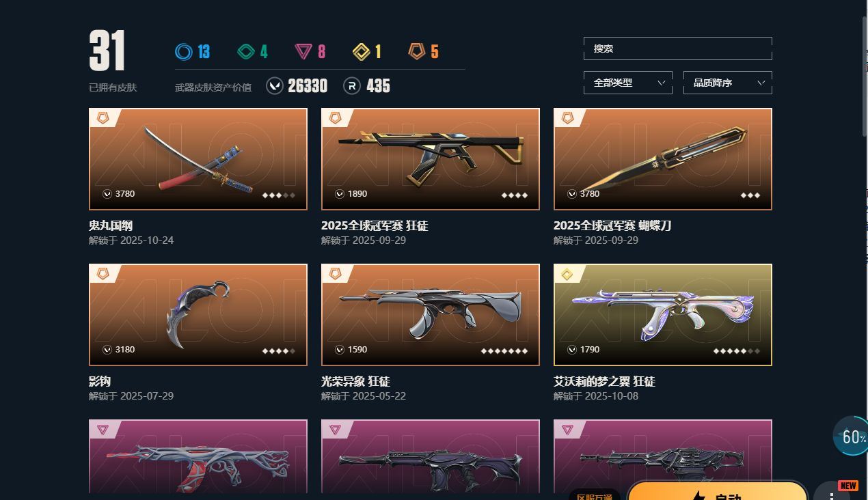Select the 艾沃莉的梦之翼 狂徒 thumbnail
The height and width of the screenshot is (500, 868).
click(663, 315)
